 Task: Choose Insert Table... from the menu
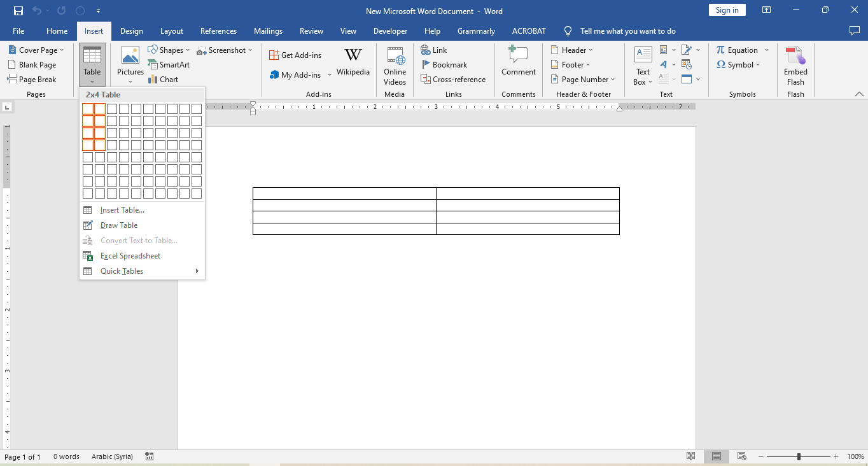pos(122,210)
